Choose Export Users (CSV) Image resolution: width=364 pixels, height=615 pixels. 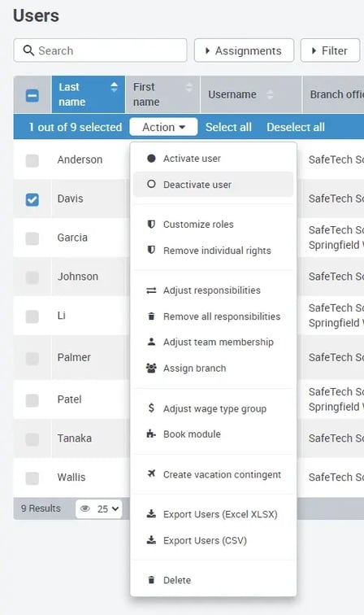(213, 540)
